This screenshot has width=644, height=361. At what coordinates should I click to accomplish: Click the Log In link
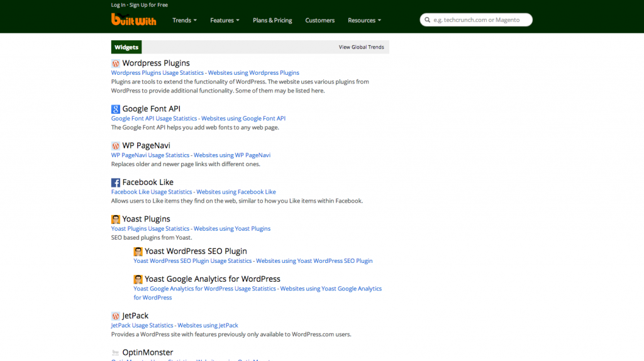tap(118, 5)
